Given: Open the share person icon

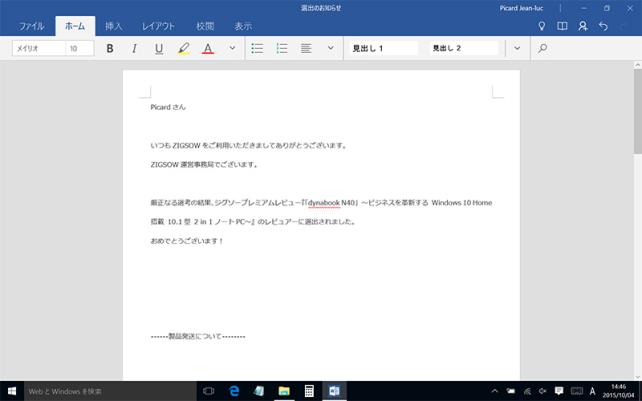Looking at the screenshot, I should tap(583, 26).
